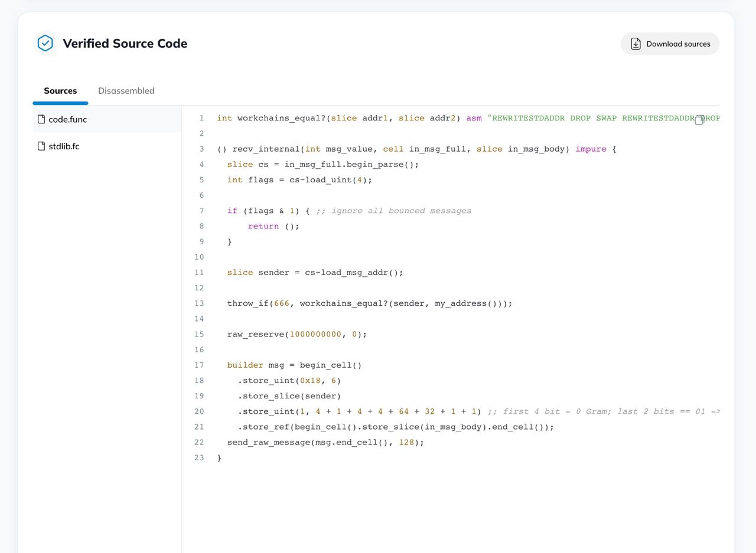Image resolution: width=756 pixels, height=553 pixels.
Task: Click the download icon in Download sources
Action: (x=636, y=44)
